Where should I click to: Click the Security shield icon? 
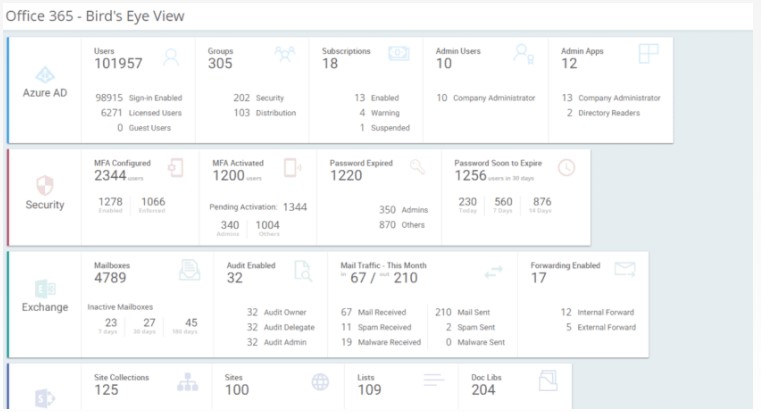pos(45,185)
